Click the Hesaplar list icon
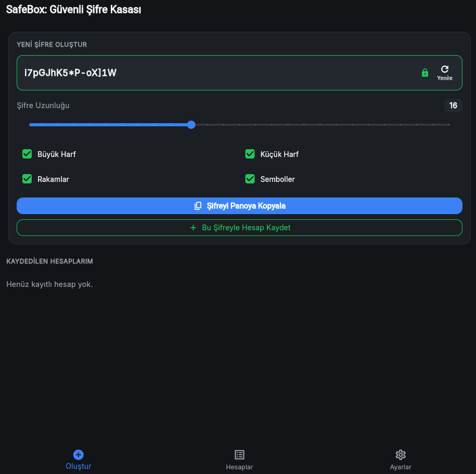 pos(239,455)
